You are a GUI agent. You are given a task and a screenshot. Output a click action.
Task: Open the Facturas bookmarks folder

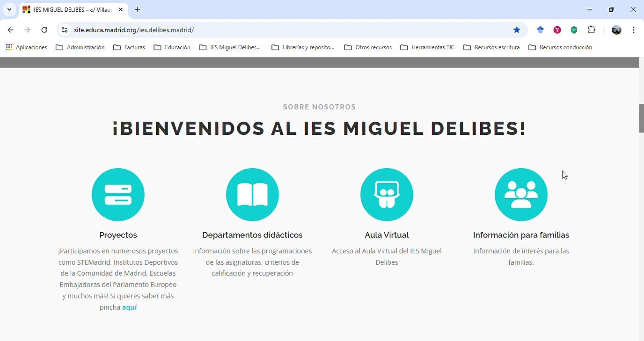[x=129, y=47]
